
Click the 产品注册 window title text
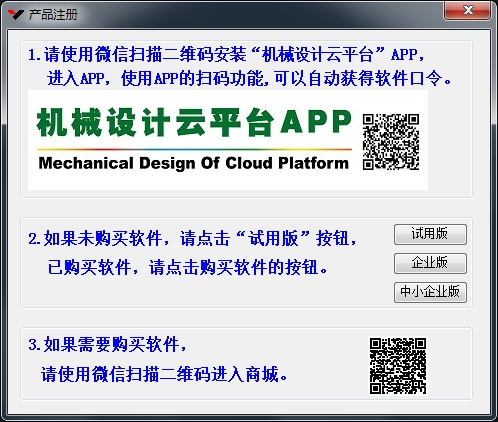pos(53,15)
